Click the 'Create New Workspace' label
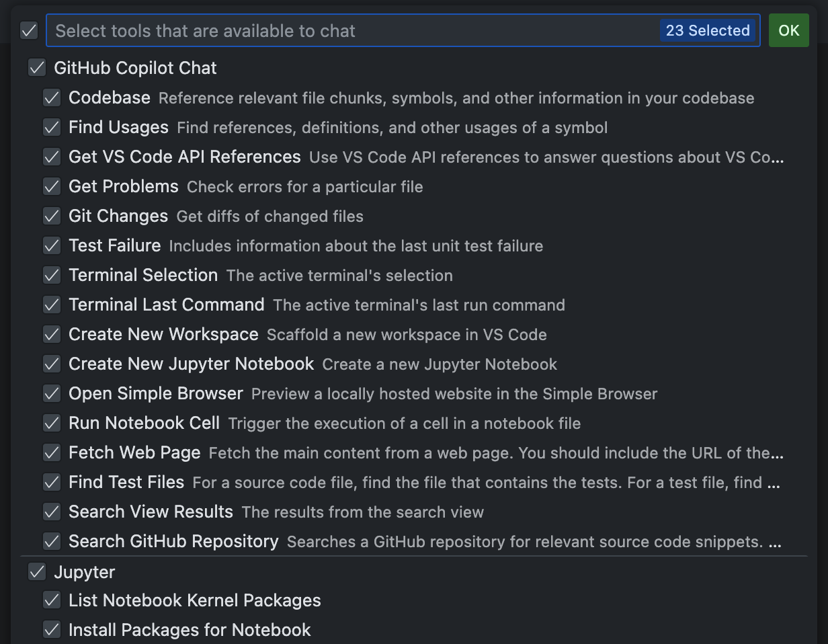828x644 pixels. 163,334
